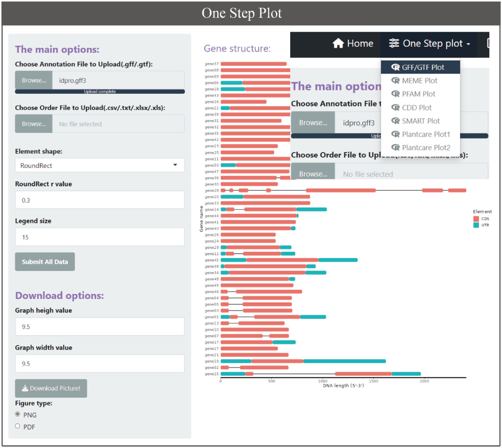Click gene02 label on plot

coord(212,367)
